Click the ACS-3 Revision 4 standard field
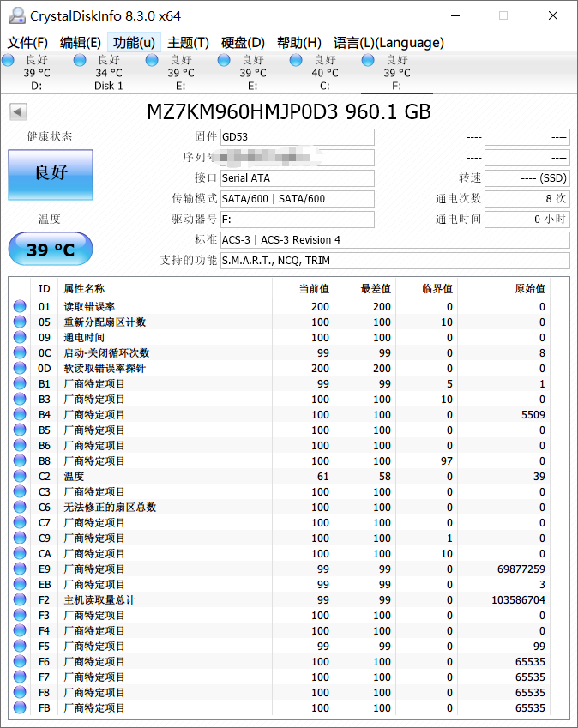Screen dimensions: 578x728 395,239
